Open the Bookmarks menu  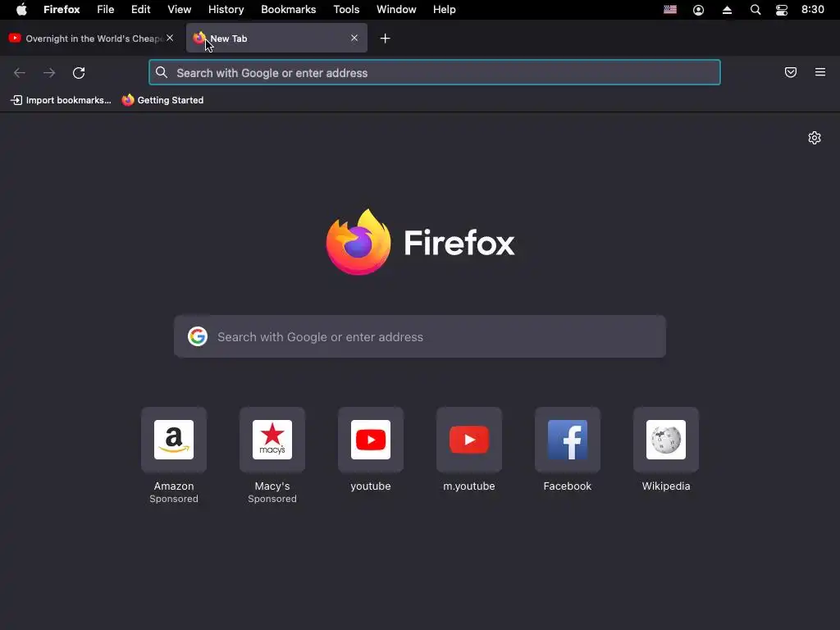click(x=288, y=10)
